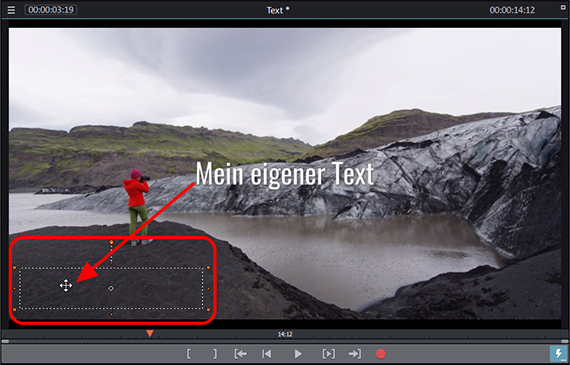The width and height of the screenshot is (570, 365).
Task: Click the bottom-middle handle of the text box
Action: pyautogui.click(x=111, y=314)
